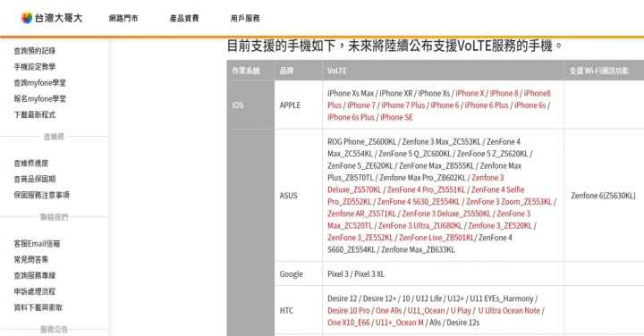Click the iPhone SE link

396,117
